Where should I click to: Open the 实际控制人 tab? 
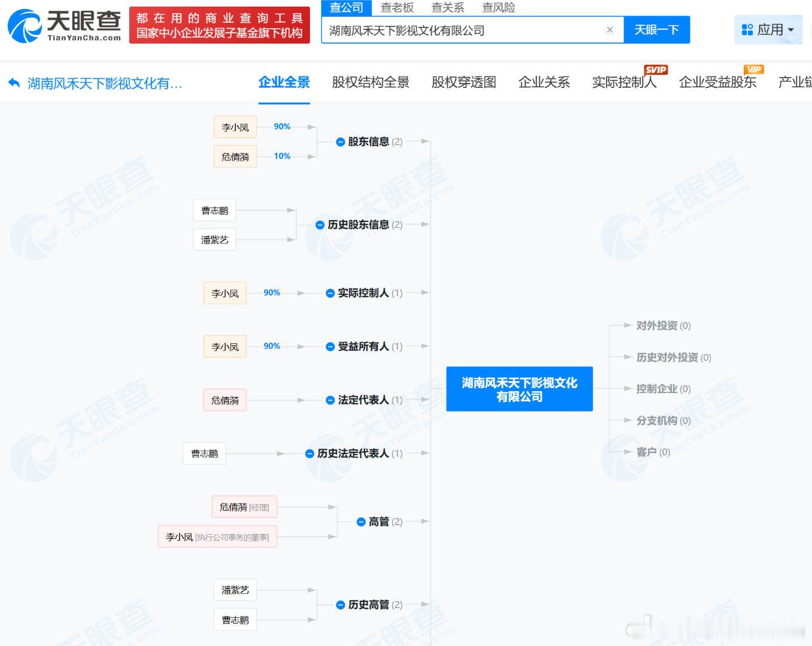[x=624, y=83]
